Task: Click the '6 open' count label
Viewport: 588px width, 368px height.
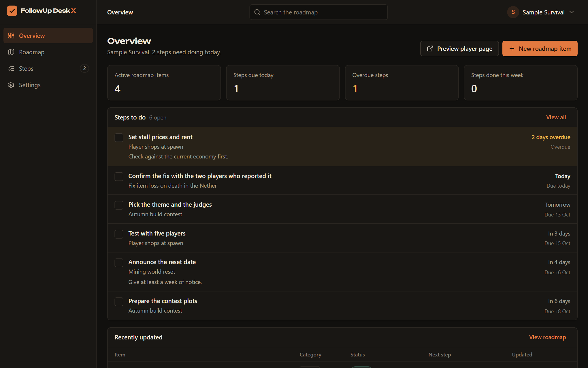Action: (x=158, y=117)
